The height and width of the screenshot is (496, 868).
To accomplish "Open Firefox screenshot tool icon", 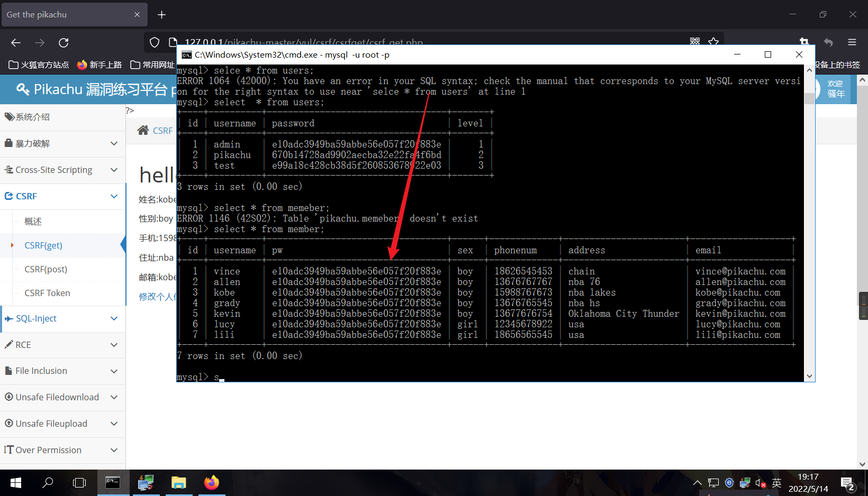I will point(804,41).
